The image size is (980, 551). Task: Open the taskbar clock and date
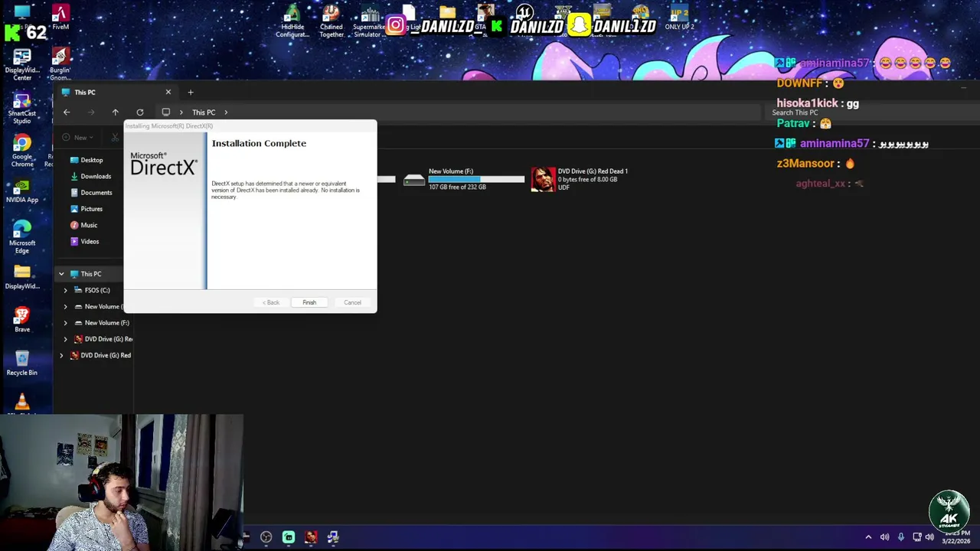pos(956,537)
